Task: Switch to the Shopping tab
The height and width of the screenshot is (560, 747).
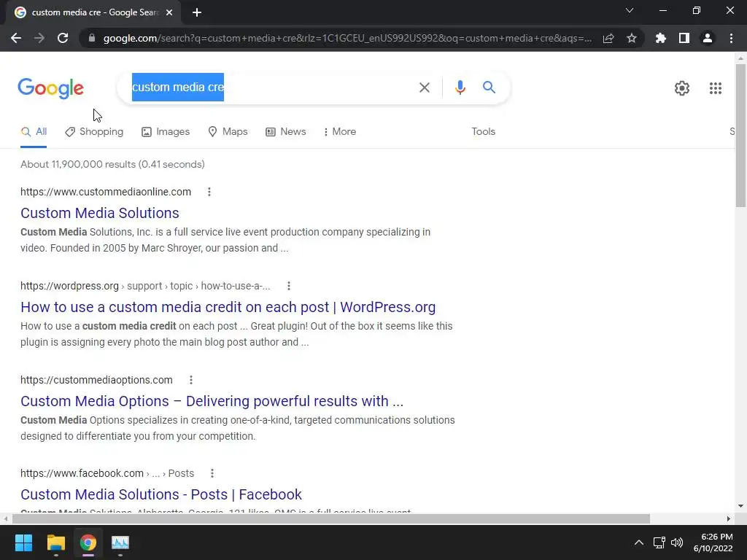Action: pyautogui.click(x=94, y=132)
